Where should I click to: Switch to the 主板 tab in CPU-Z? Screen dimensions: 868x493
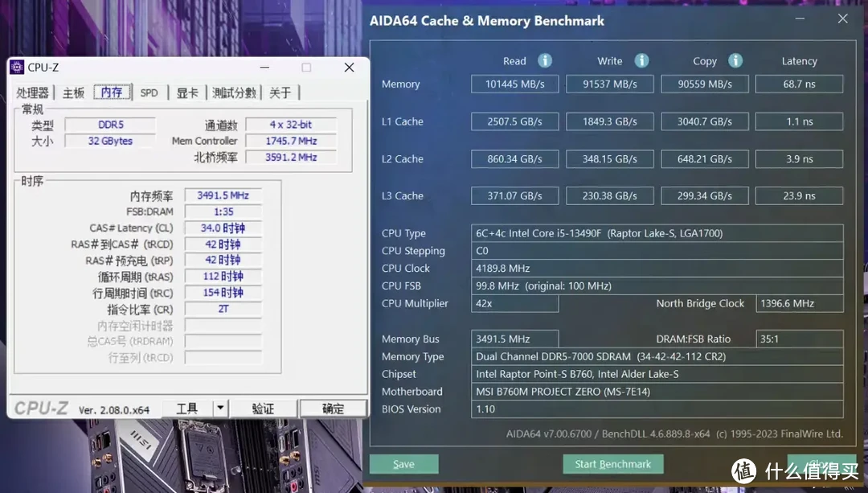(73, 92)
